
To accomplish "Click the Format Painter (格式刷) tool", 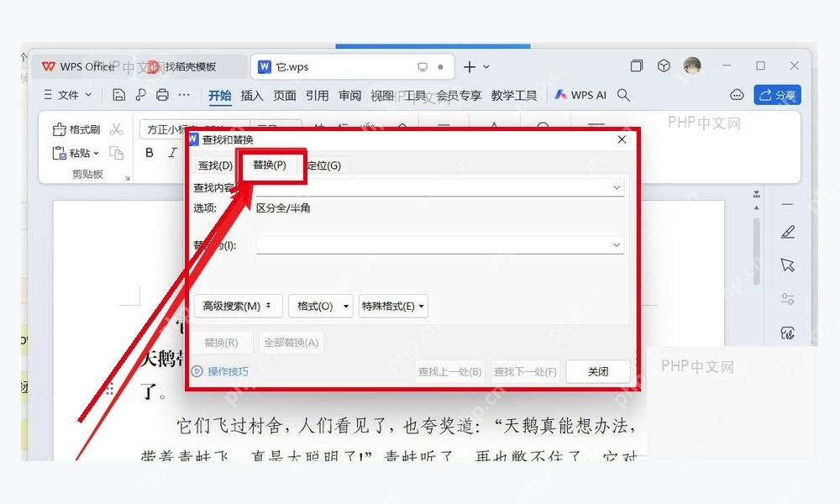I will pyautogui.click(x=76, y=129).
